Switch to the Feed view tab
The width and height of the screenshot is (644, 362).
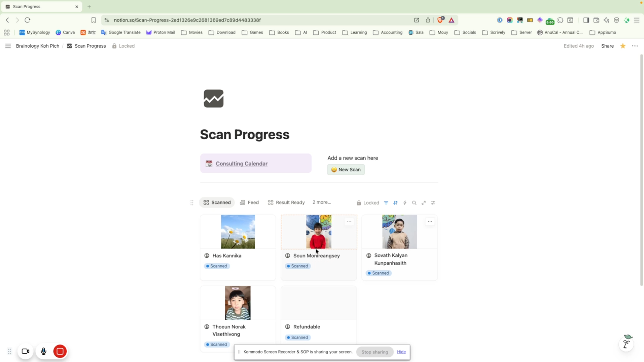pos(249,202)
